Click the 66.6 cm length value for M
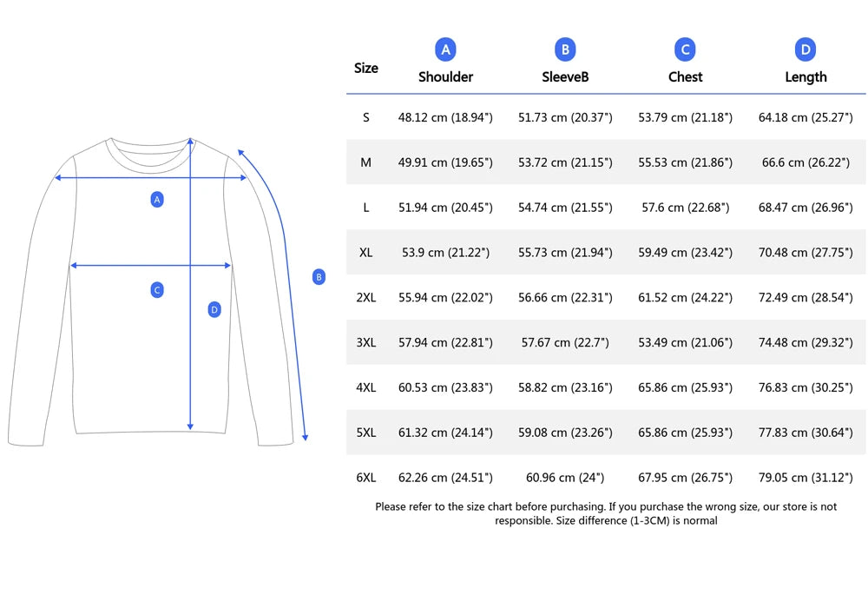The height and width of the screenshot is (608, 868). coord(806,162)
